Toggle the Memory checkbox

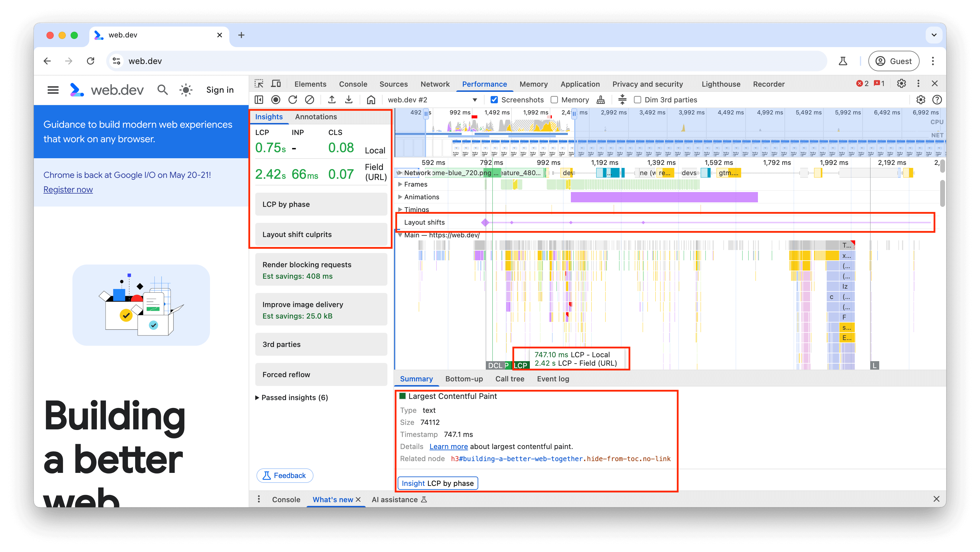click(x=553, y=100)
